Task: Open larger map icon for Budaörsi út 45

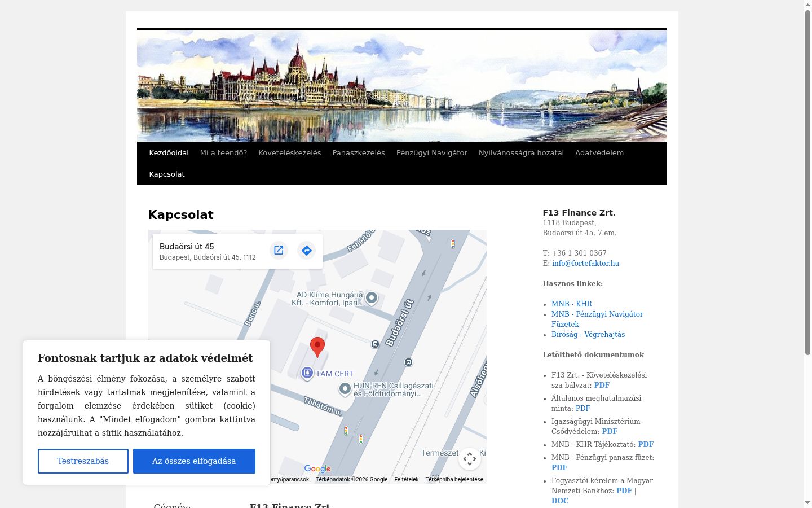Action: tap(279, 250)
